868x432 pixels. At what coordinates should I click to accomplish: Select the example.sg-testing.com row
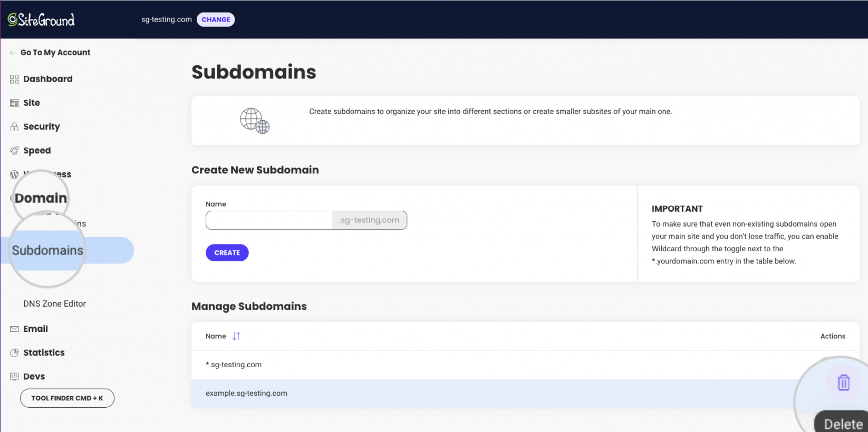point(525,393)
